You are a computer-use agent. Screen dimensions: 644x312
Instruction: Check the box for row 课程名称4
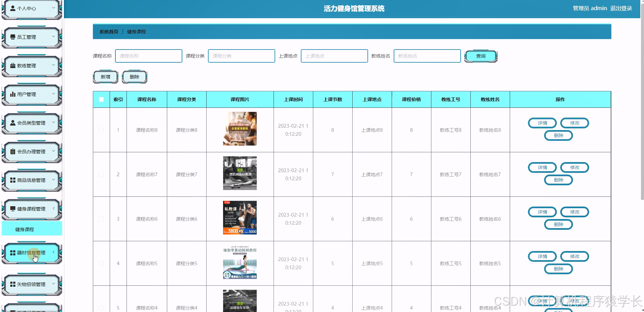[101, 308]
